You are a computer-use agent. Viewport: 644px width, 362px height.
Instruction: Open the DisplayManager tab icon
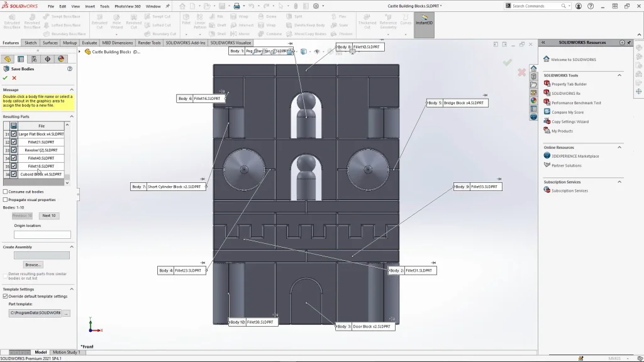click(61, 59)
